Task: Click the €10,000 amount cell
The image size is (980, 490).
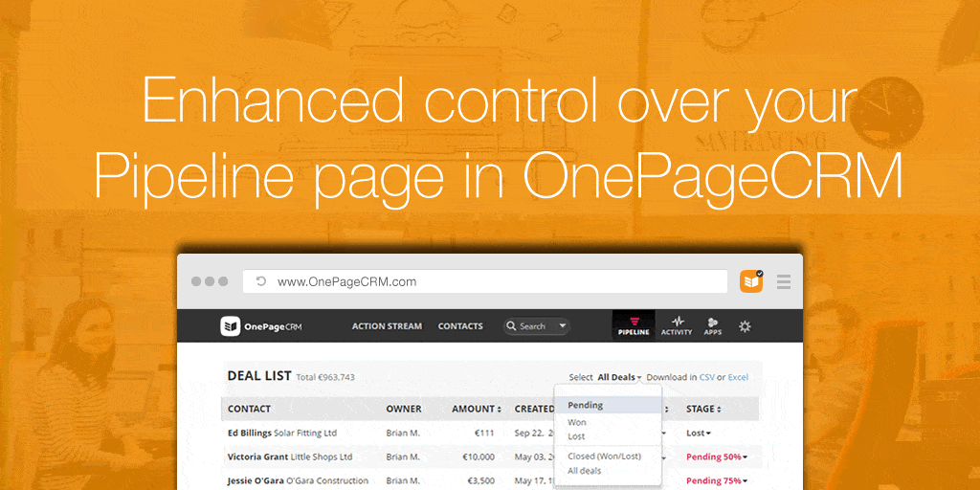Action: click(479, 457)
